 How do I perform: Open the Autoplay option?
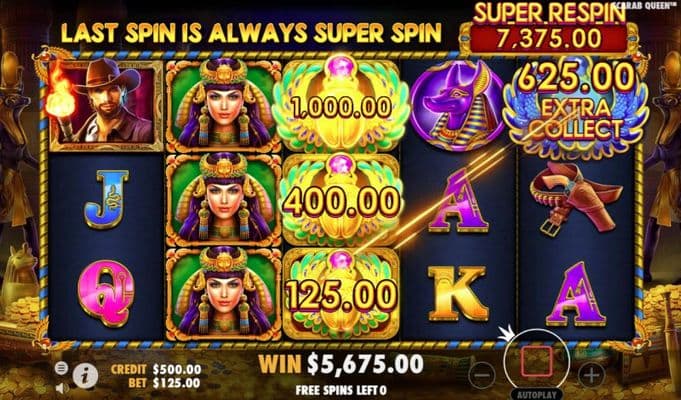pyautogui.click(x=537, y=395)
